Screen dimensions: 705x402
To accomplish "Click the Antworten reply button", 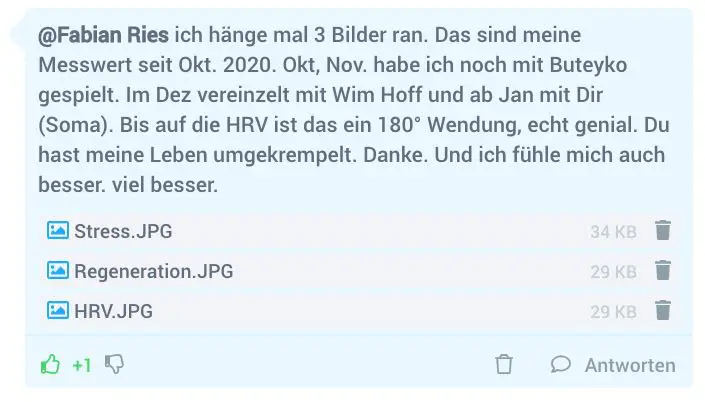I will (x=630, y=365).
